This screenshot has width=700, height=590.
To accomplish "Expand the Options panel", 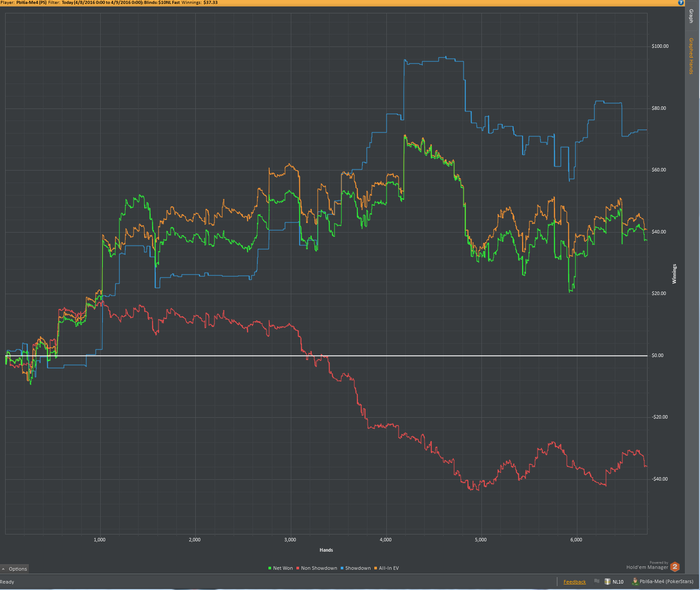I will click(x=14, y=569).
